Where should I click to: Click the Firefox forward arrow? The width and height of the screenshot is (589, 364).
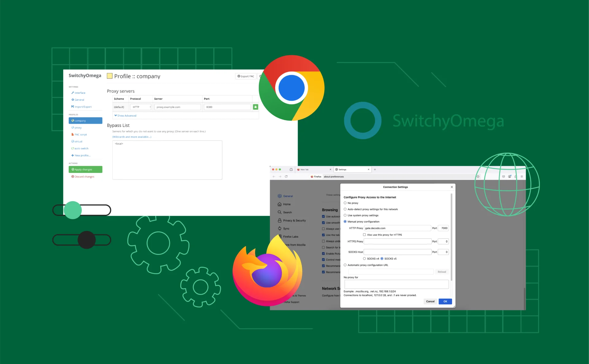(x=280, y=176)
